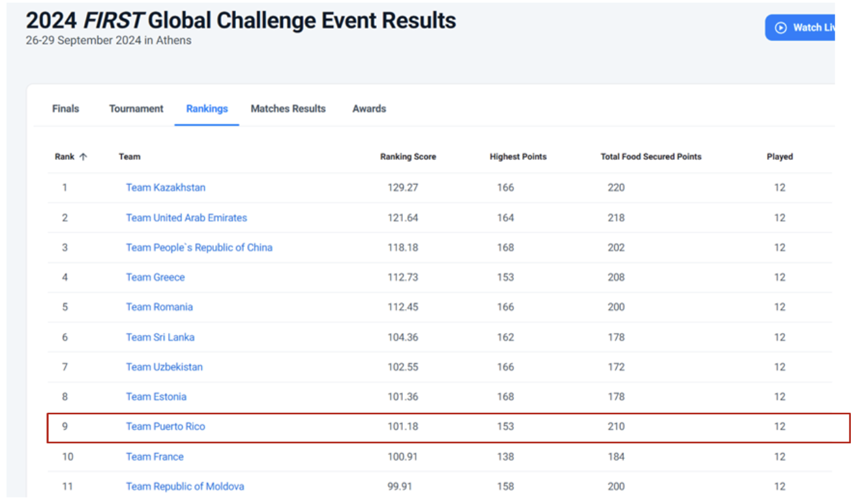The height and width of the screenshot is (504, 858).
Task: Sort by Total Food Secured Points header
Action: coord(651,156)
